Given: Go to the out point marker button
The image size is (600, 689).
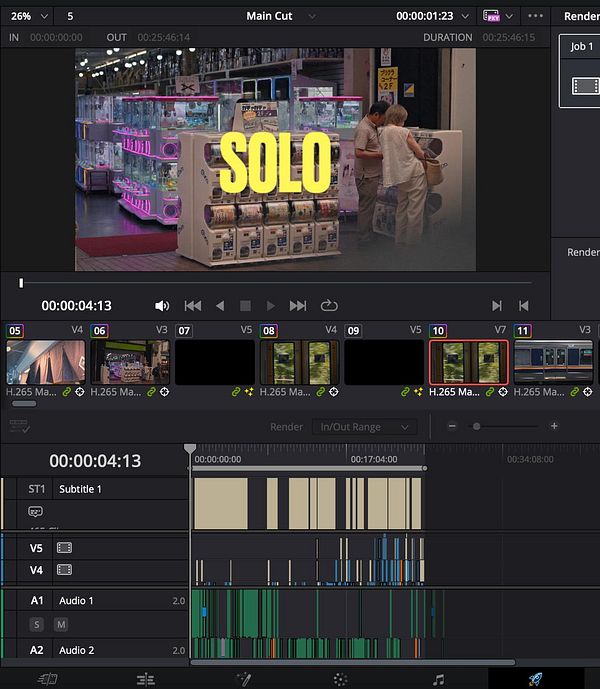Looking at the screenshot, I should click(524, 305).
